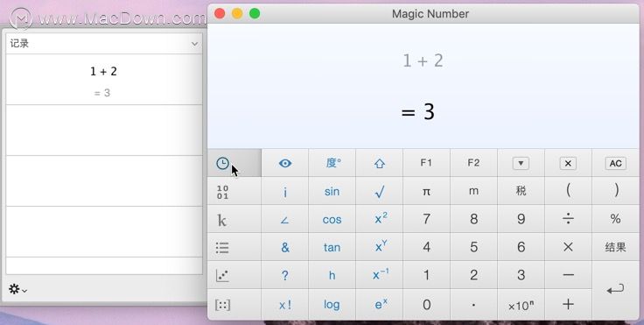The width and height of the screenshot is (644, 325).
Task: Click the ×10ⁿ exponent key
Action: coord(521,305)
